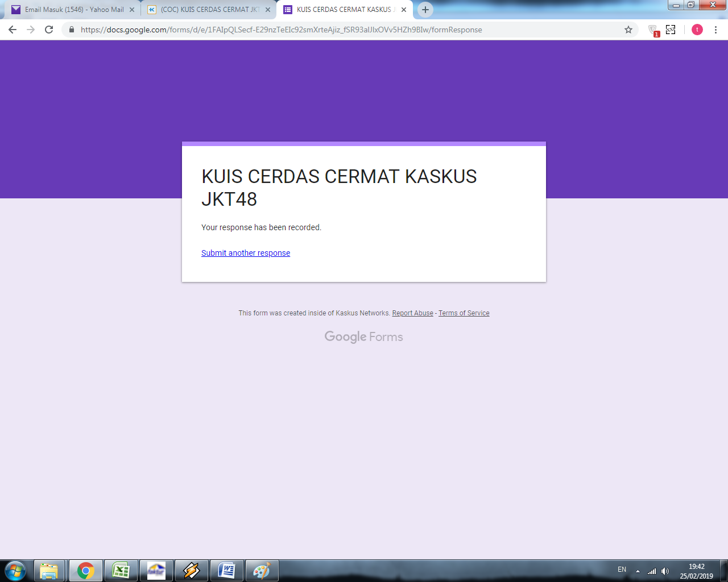The height and width of the screenshot is (582, 728).
Task: Open the Terms of Service link
Action: coord(464,313)
